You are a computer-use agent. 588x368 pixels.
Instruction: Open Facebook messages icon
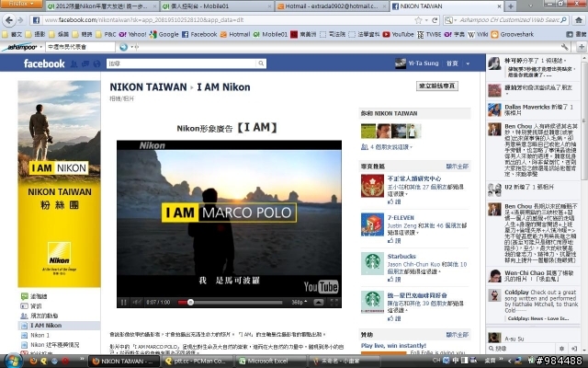[85, 63]
